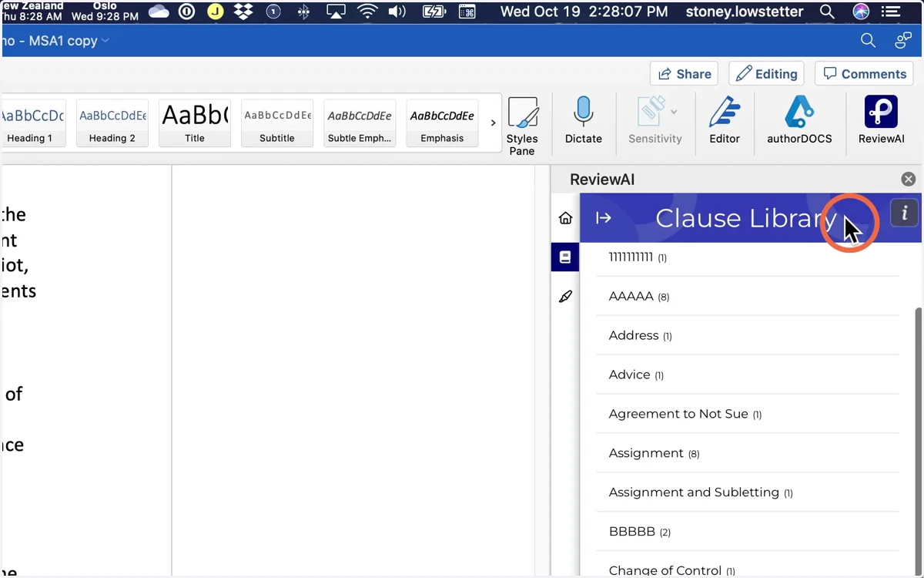The height and width of the screenshot is (578, 924).
Task: Open the yellow J menu bar icon
Action: pyautogui.click(x=216, y=12)
